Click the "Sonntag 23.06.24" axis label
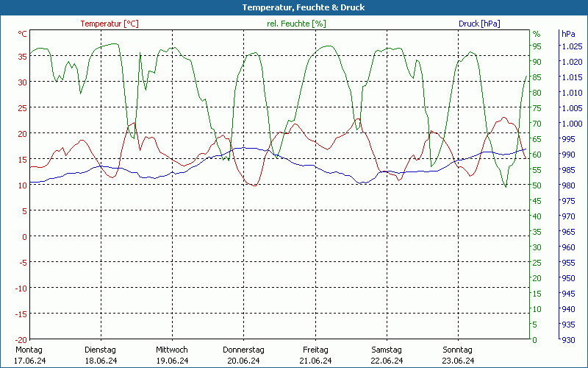 (x=457, y=355)
